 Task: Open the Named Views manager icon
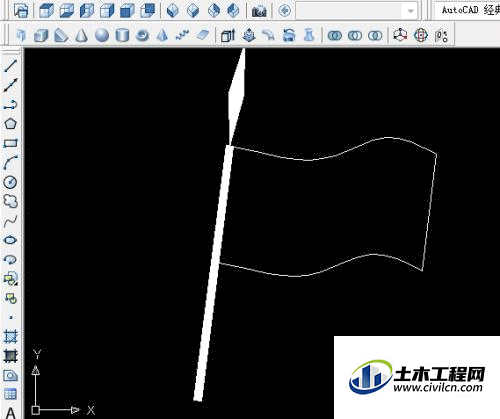(x=21, y=10)
